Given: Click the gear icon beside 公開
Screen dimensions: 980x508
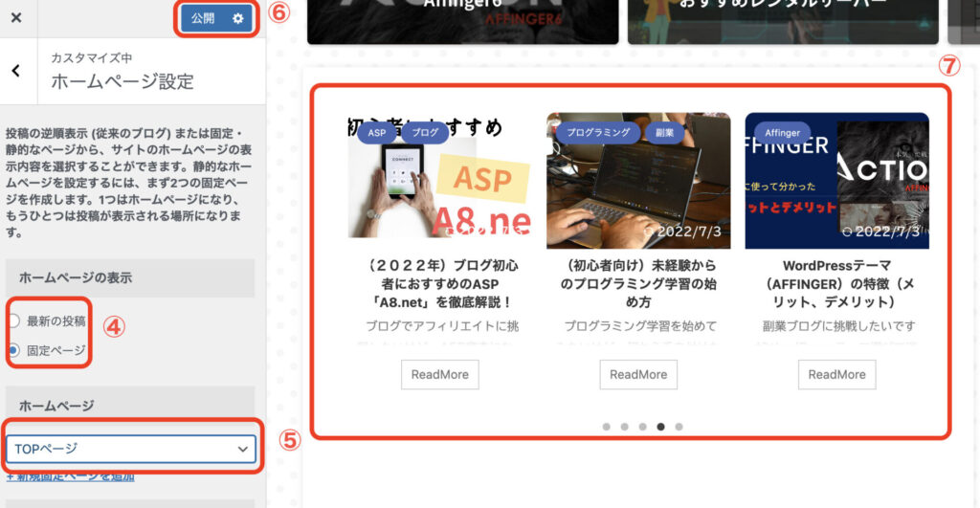Looking at the screenshot, I should (x=238, y=18).
